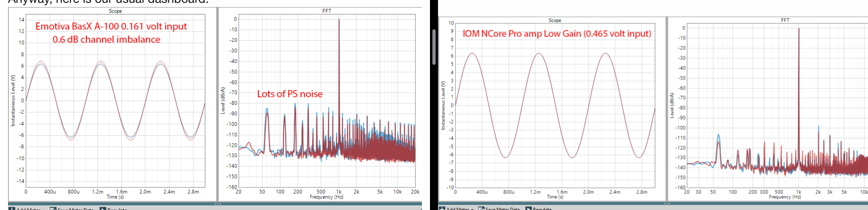Select the divider between IOM NCore Scope and FFT panels
The height and width of the screenshot is (210, 868).
[667, 109]
